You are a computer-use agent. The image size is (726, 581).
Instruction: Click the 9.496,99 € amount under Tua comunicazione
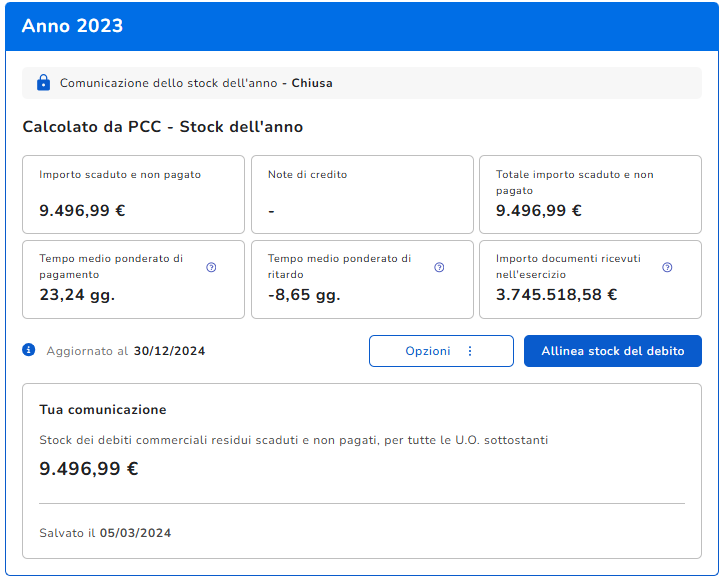(x=88, y=468)
